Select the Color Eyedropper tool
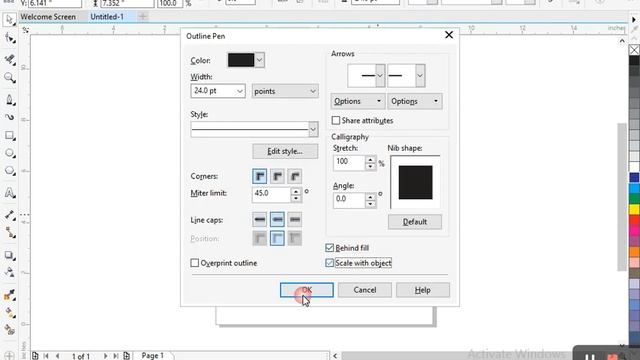The height and width of the screenshot is (360, 640). click(x=9, y=295)
